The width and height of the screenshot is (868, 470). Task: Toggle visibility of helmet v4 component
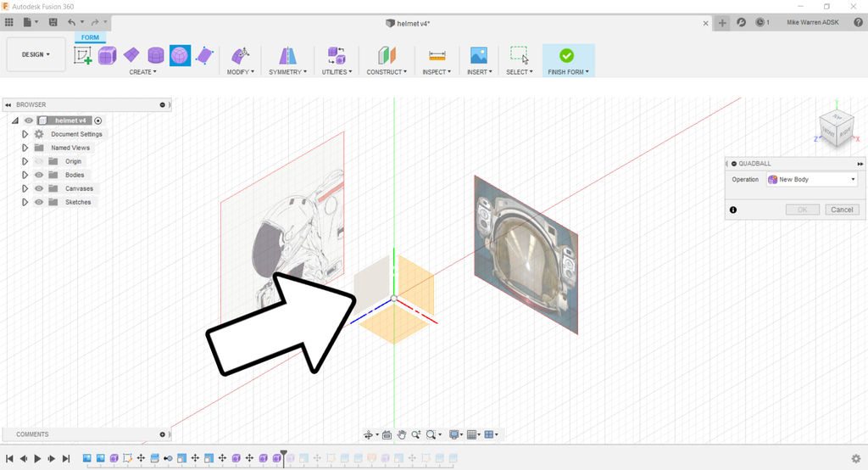[x=28, y=120]
